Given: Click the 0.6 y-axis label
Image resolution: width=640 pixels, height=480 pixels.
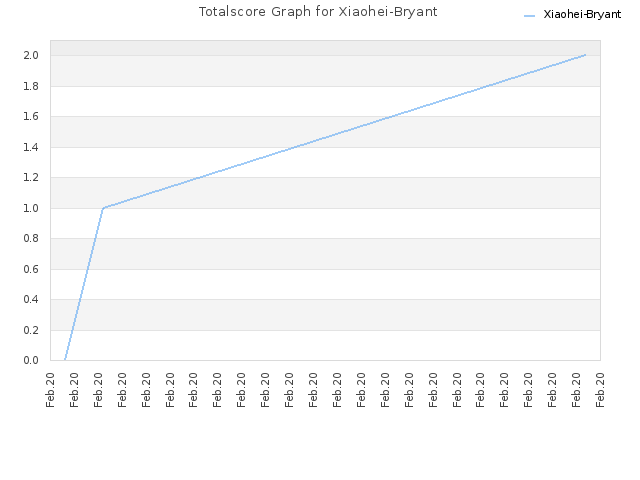Looking at the screenshot, I should [x=31, y=269].
